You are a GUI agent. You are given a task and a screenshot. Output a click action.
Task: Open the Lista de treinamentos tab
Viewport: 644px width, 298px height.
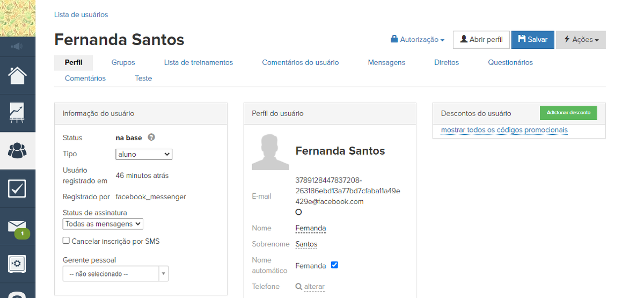[x=198, y=63]
